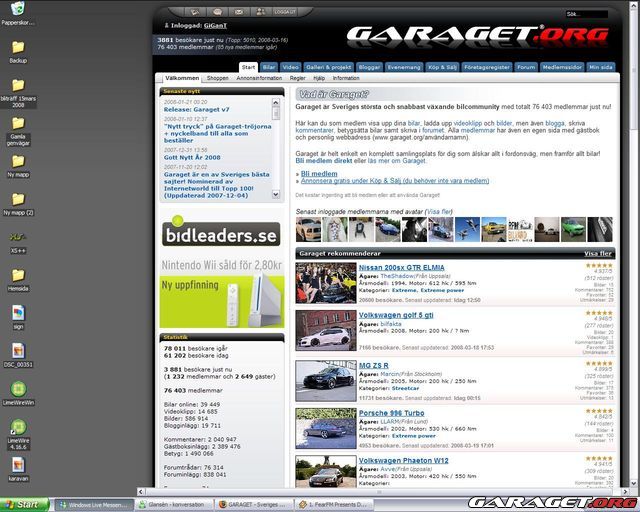Open the Start site tab

248,67
